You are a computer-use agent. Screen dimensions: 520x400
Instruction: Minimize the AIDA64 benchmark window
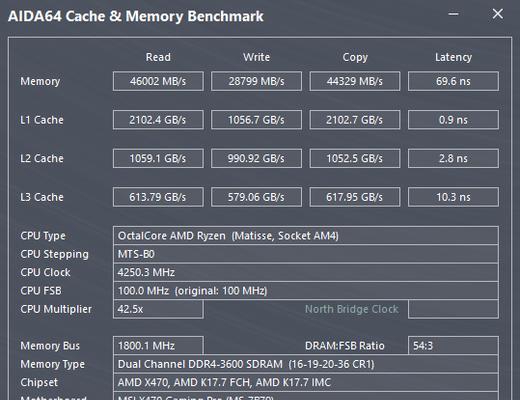453,14
